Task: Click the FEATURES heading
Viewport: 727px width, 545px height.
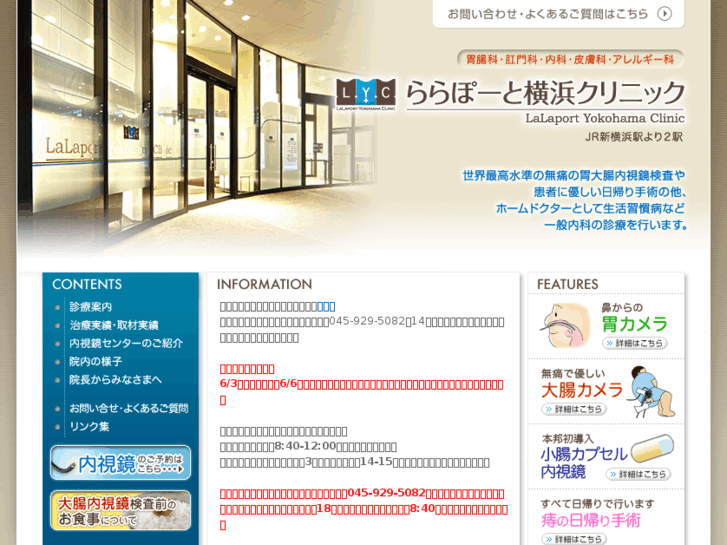Action: [568, 284]
